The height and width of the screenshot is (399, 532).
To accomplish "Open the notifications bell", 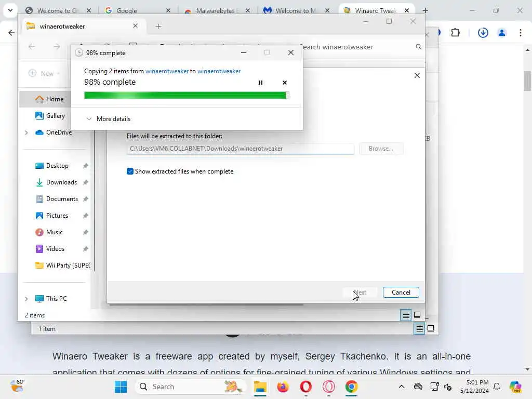I will 497,387.
